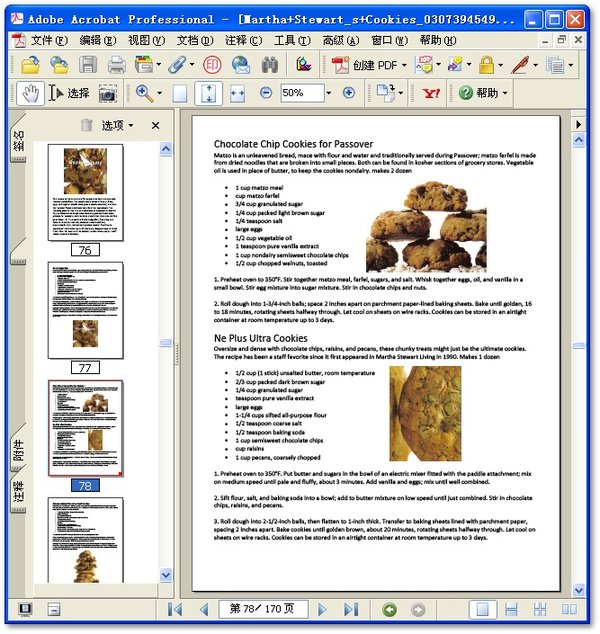This screenshot has height=634, width=600.
Task: Click the Actual Size page icon
Action: click(x=180, y=94)
